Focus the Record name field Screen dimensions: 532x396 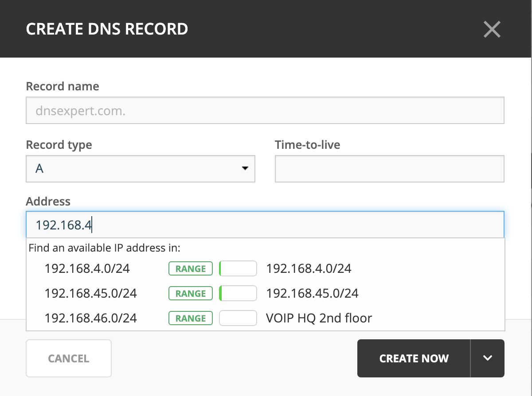[x=265, y=110]
